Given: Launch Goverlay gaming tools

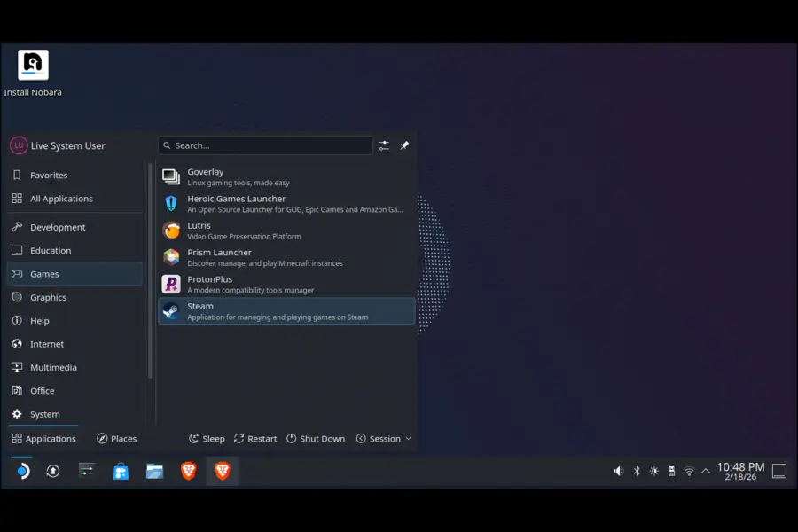Looking at the screenshot, I should [x=266, y=176].
